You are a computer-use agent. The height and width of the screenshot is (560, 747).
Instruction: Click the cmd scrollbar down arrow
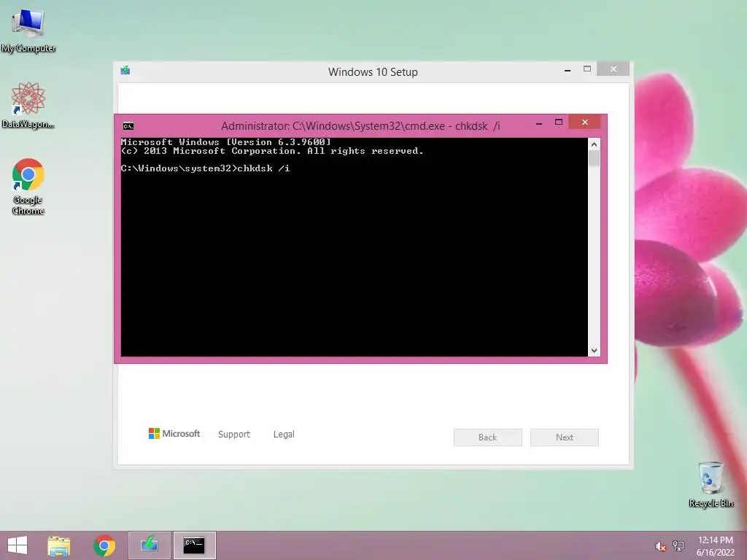(594, 351)
